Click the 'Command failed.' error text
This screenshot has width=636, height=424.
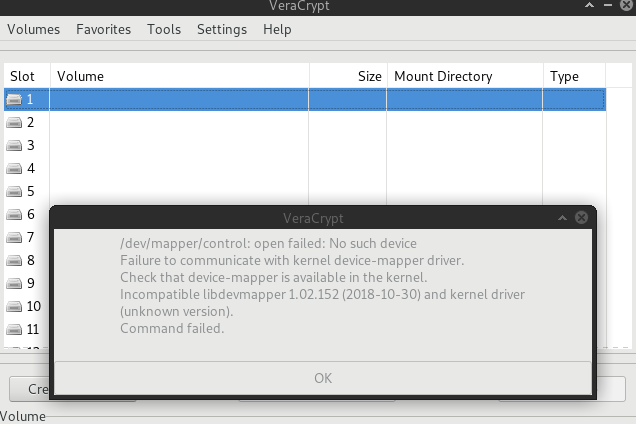coord(172,328)
